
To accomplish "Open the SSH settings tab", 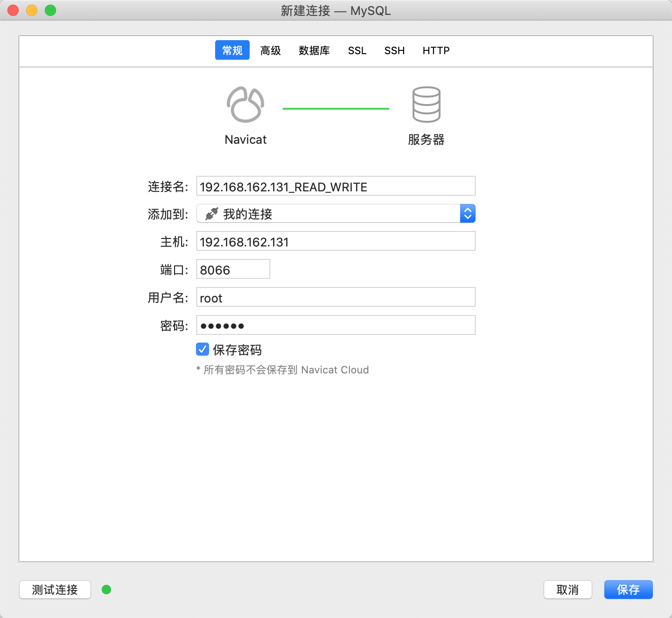I will 395,50.
